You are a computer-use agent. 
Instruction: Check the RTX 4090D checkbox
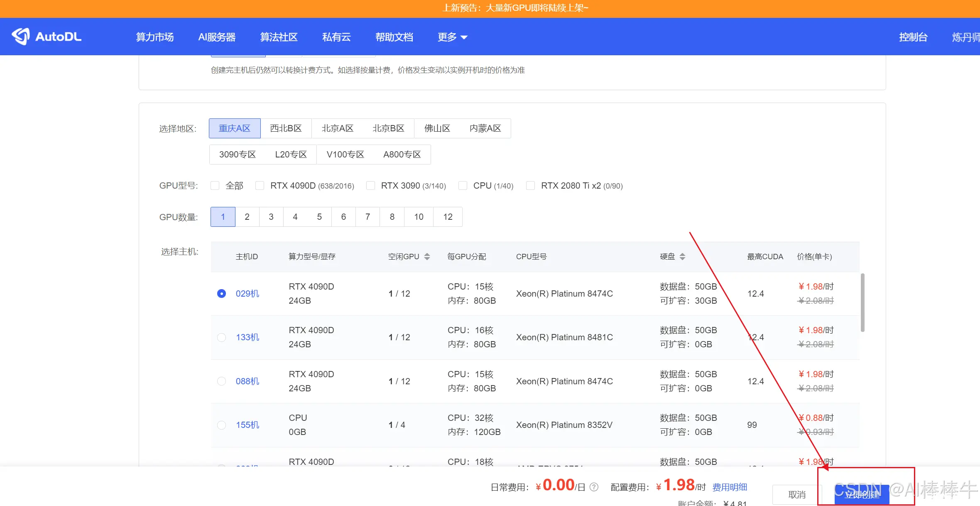pos(260,186)
